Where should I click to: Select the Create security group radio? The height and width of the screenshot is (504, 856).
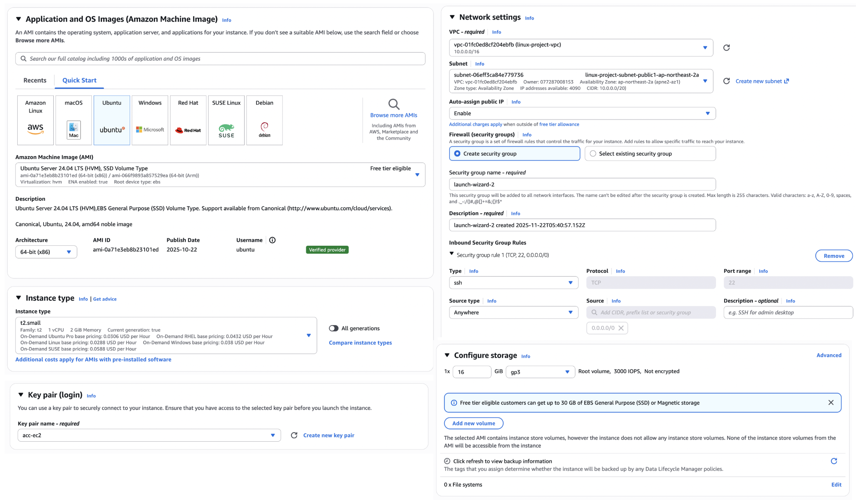coord(515,154)
